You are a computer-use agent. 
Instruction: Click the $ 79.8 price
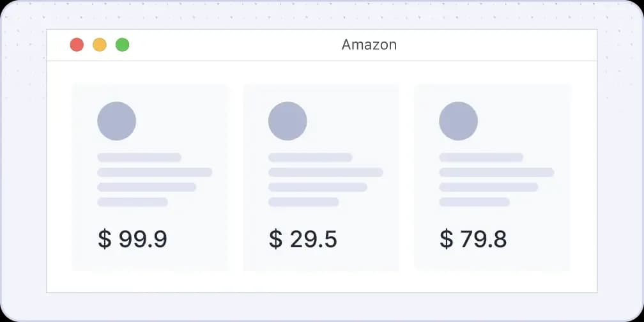click(x=473, y=239)
